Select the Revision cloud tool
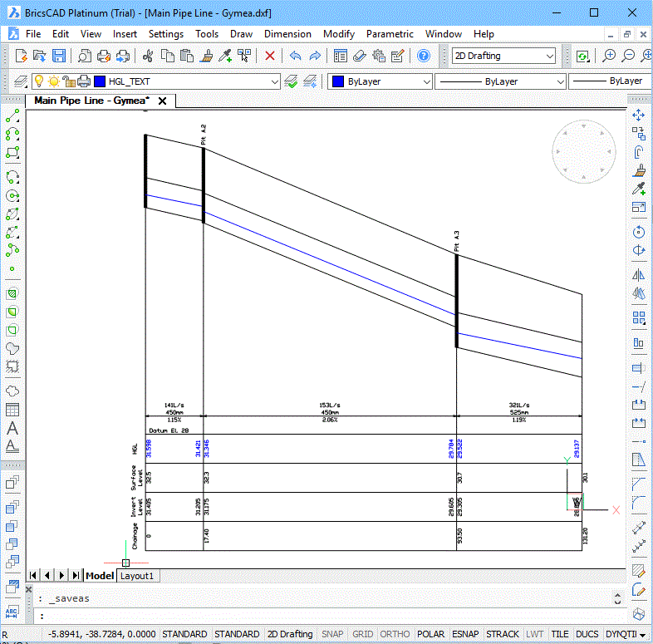Viewport: 653px width, 644px height. (12, 391)
